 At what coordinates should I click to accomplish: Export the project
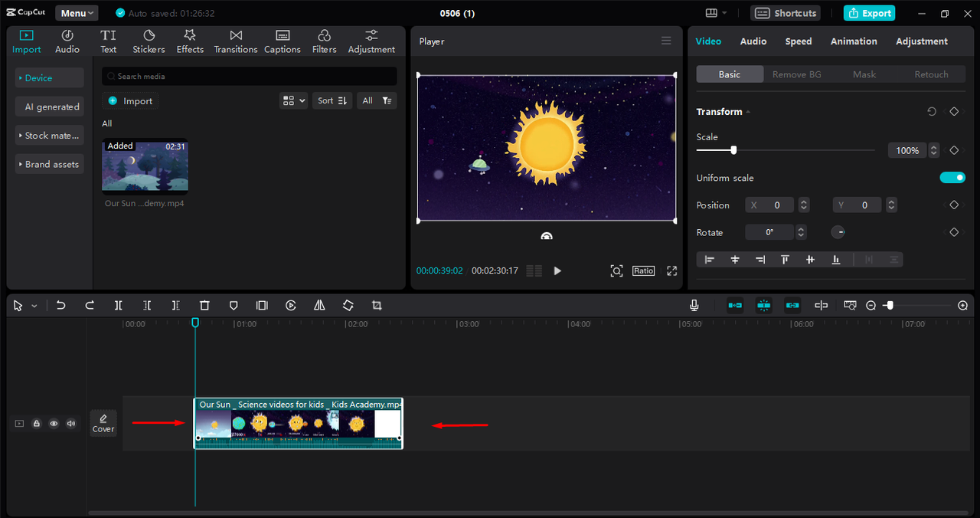[x=869, y=13]
